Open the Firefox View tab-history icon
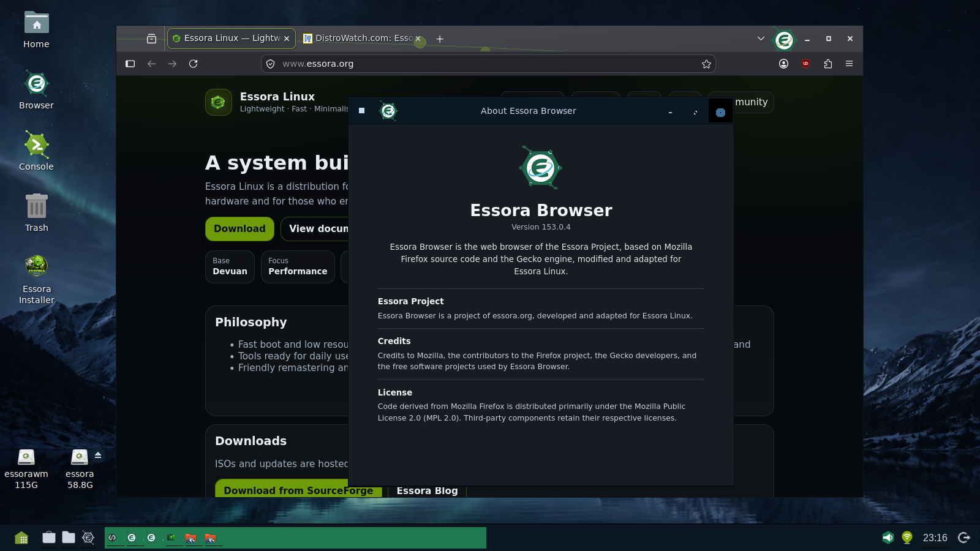980x551 pixels. point(151,39)
